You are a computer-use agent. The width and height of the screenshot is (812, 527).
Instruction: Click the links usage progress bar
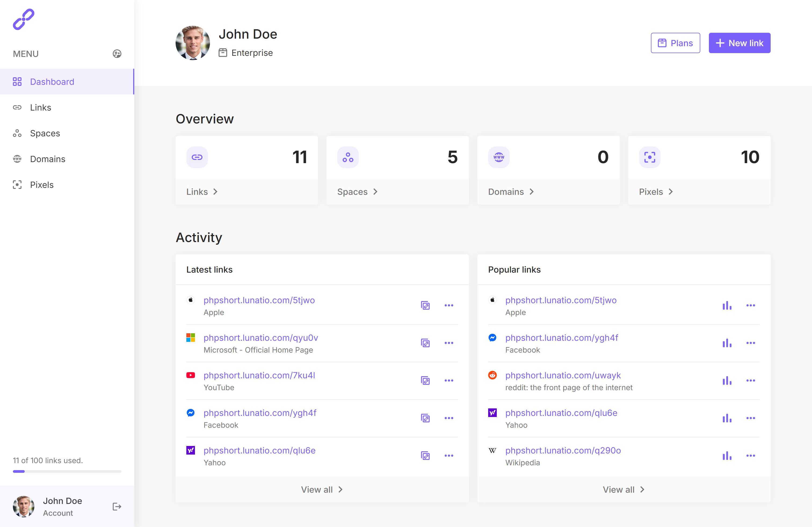click(67, 471)
